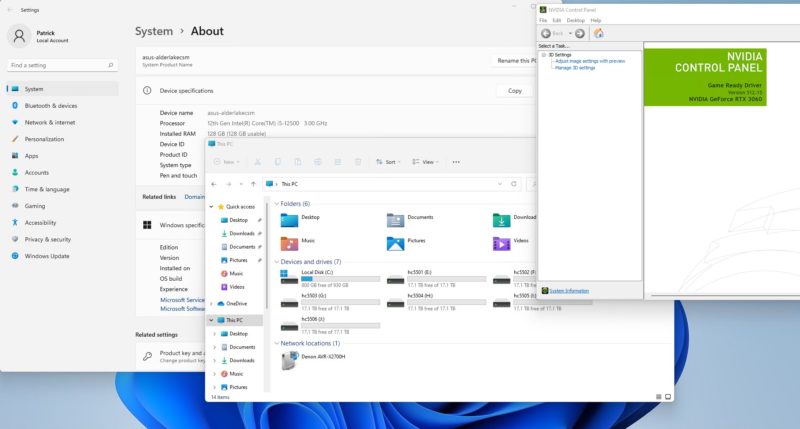
Task: Select Downloads under Quick access
Action: pos(241,234)
